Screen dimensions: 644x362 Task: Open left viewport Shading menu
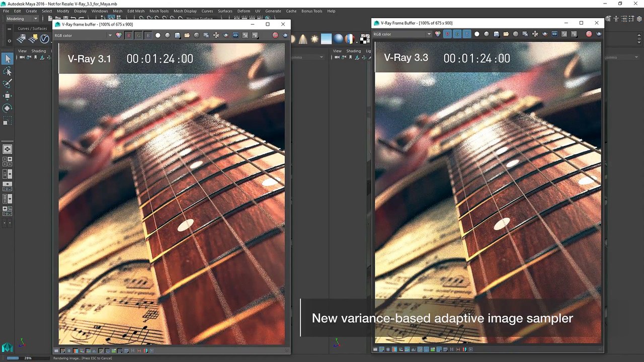[x=39, y=51]
